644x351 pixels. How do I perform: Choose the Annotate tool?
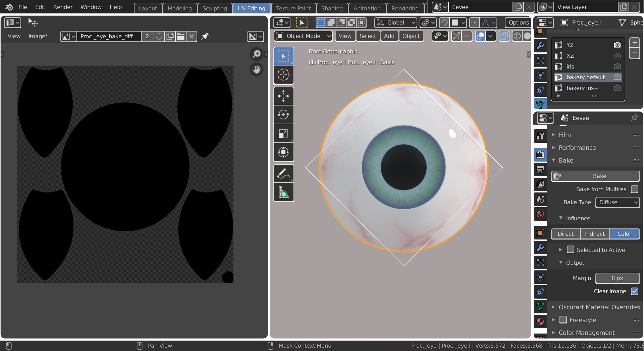point(283,174)
